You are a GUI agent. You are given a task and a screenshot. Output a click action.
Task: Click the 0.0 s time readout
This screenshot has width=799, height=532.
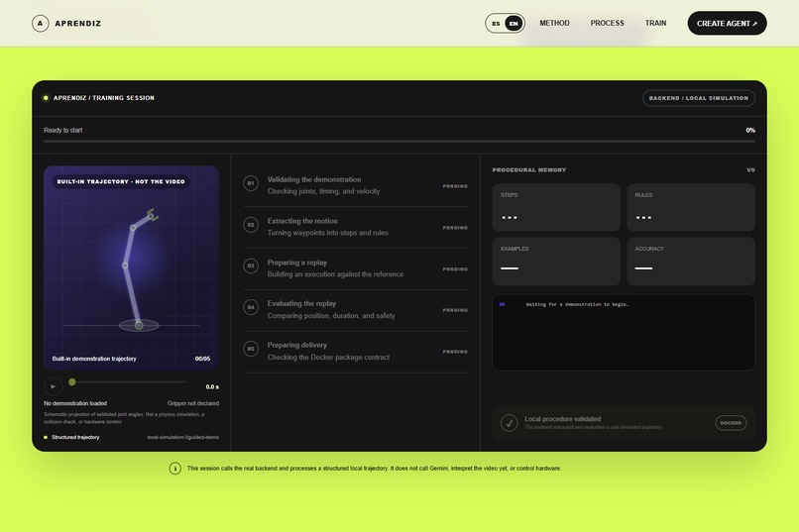212,387
